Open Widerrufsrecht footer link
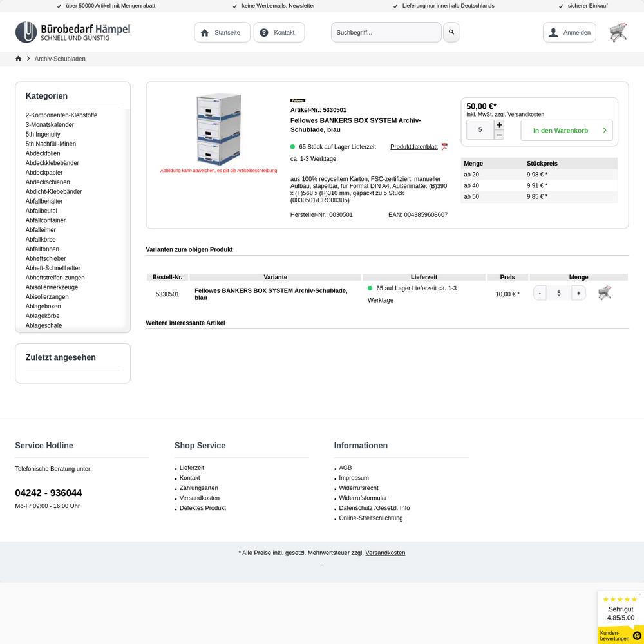 tap(359, 488)
